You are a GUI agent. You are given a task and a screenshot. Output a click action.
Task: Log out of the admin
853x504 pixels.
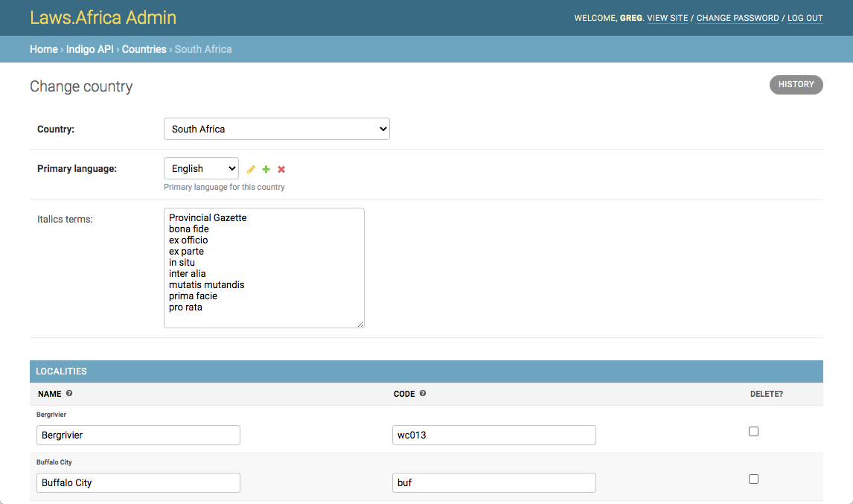coord(805,18)
